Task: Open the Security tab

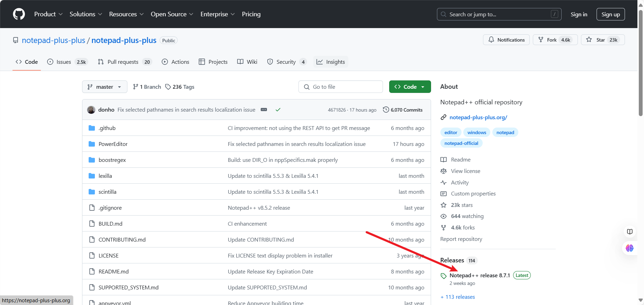Action: 287,62
